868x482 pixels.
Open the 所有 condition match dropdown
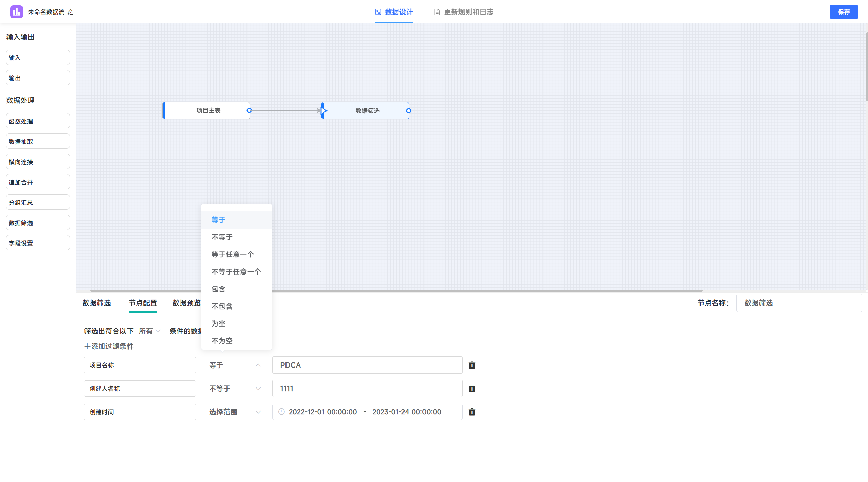(150, 331)
